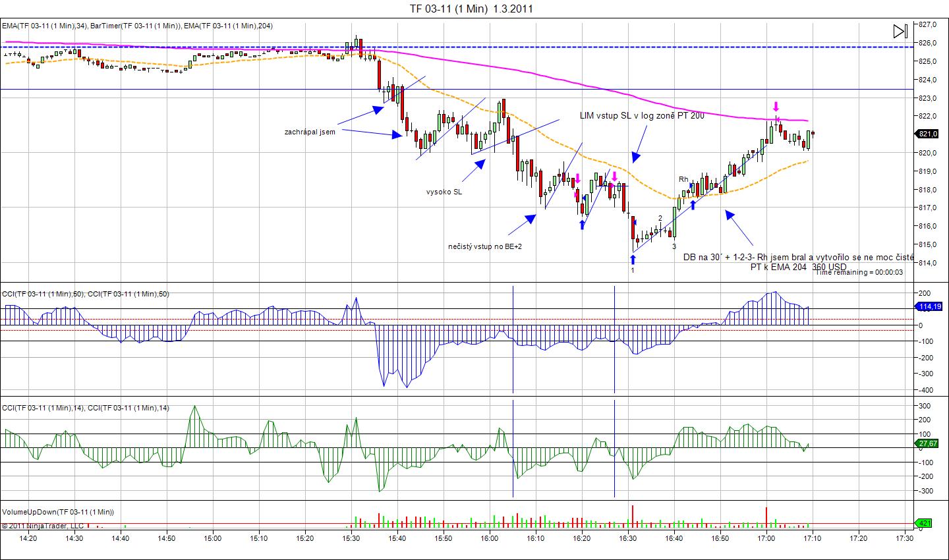Screen dimensions: 949x560
Task: Click the magenta down arrow marker near 17:00
Action: [776, 106]
